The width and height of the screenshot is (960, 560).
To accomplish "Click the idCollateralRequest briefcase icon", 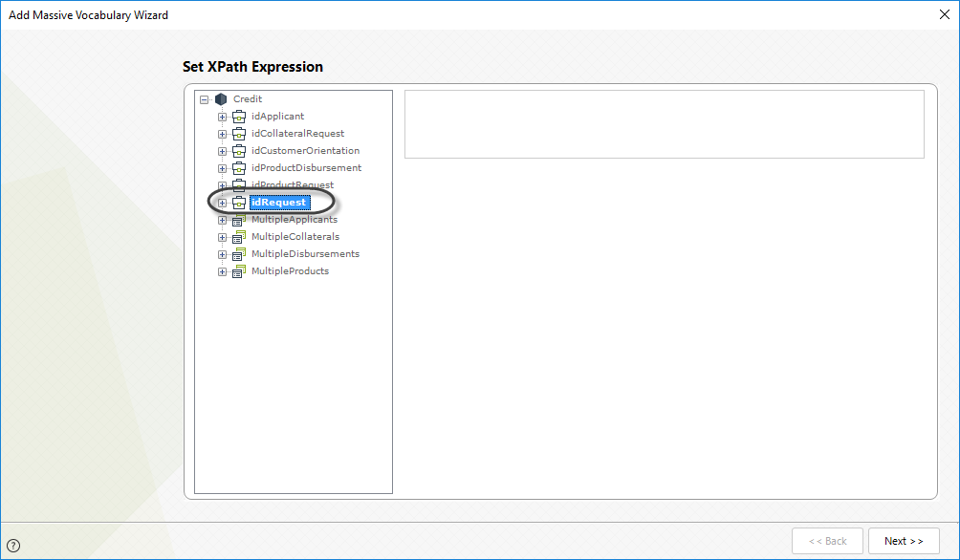I will (239, 134).
